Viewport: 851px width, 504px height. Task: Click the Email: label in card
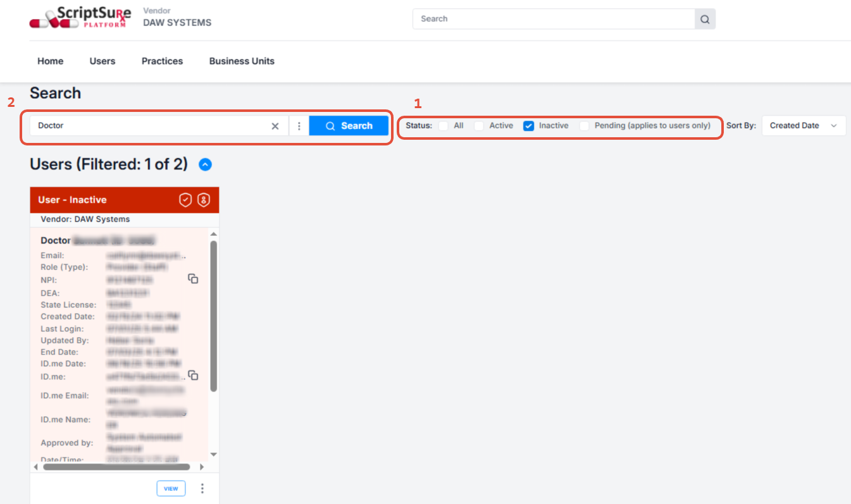pyautogui.click(x=53, y=255)
